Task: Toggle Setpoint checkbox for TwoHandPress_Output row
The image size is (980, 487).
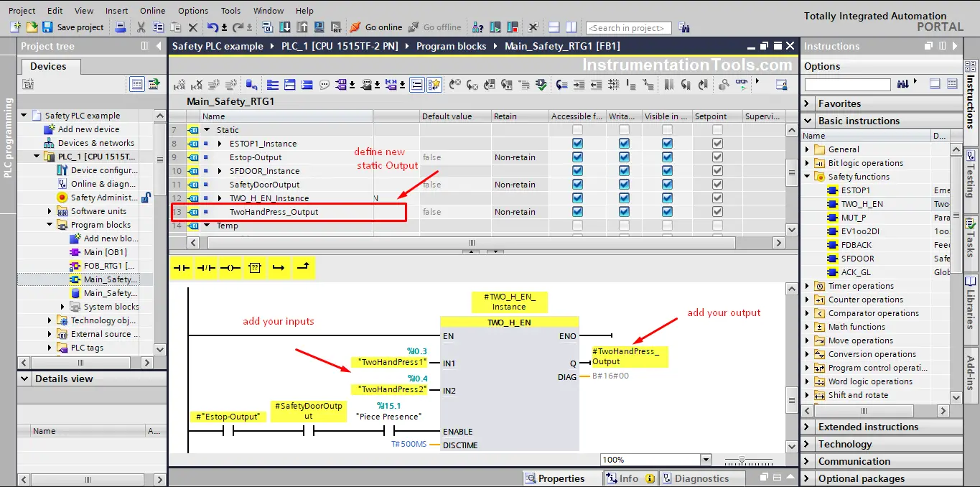Action: pos(717,212)
